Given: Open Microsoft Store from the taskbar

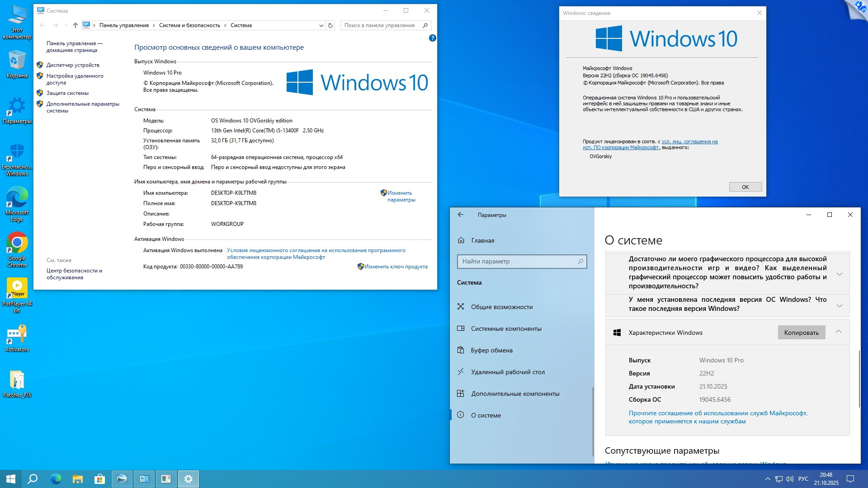Looking at the screenshot, I should pos(99,479).
